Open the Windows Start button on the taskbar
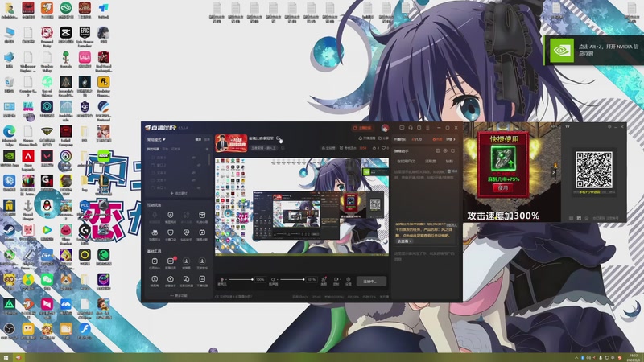Viewport: 644px width, 362px height. click(6, 358)
